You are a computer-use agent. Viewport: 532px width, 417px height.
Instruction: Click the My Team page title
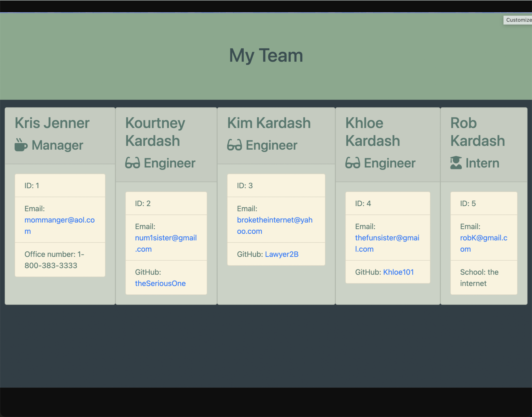click(x=266, y=55)
